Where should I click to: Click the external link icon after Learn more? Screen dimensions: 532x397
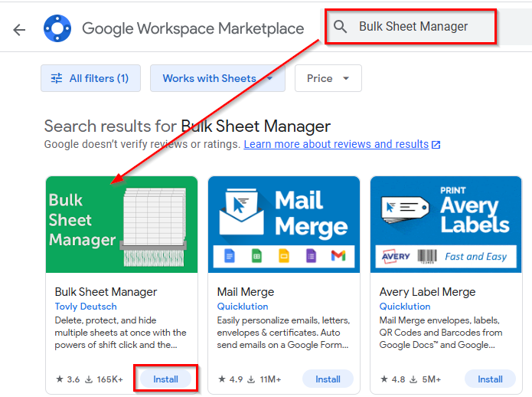(436, 145)
